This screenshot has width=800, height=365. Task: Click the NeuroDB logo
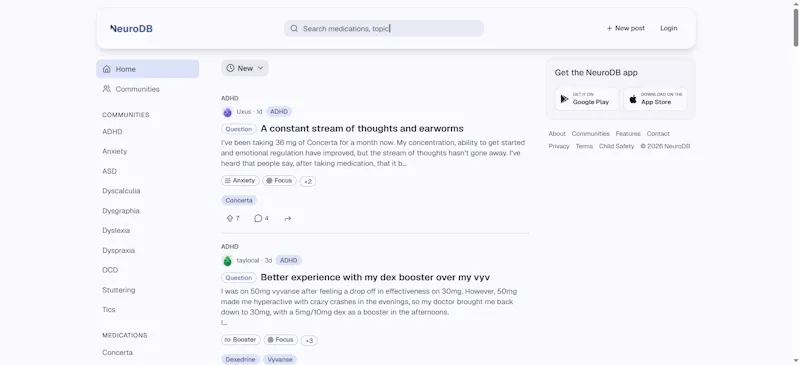click(131, 29)
